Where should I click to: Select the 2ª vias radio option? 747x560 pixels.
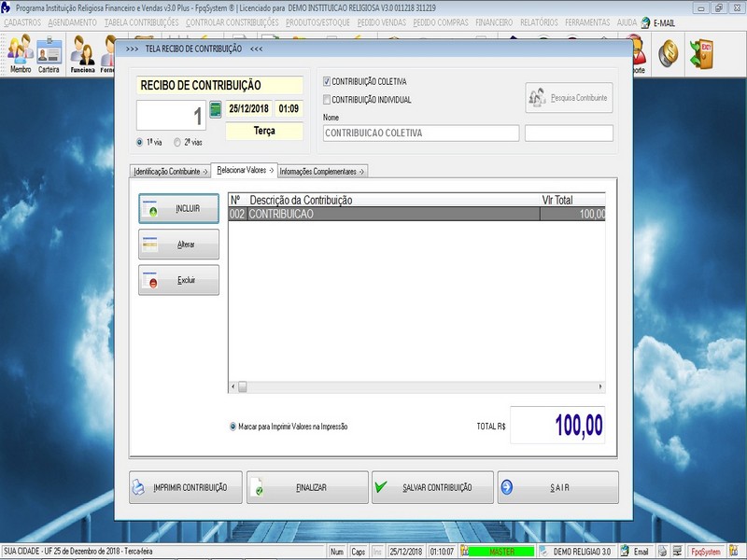click(177, 142)
